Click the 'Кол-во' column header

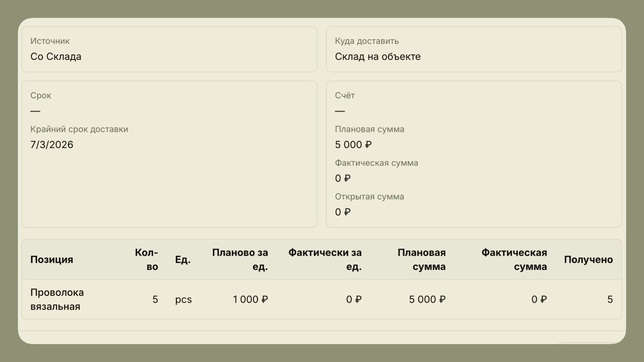pyautogui.click(x=146, y=260)
